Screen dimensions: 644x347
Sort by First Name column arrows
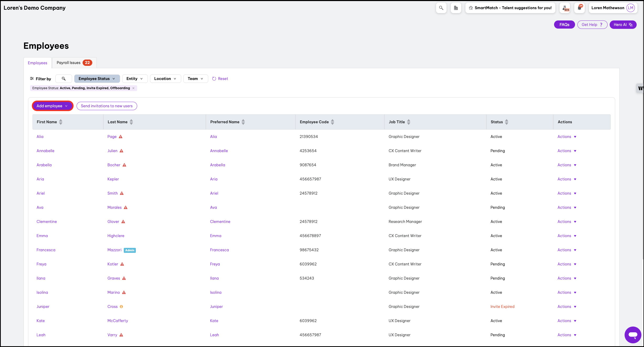pos(61,122)
